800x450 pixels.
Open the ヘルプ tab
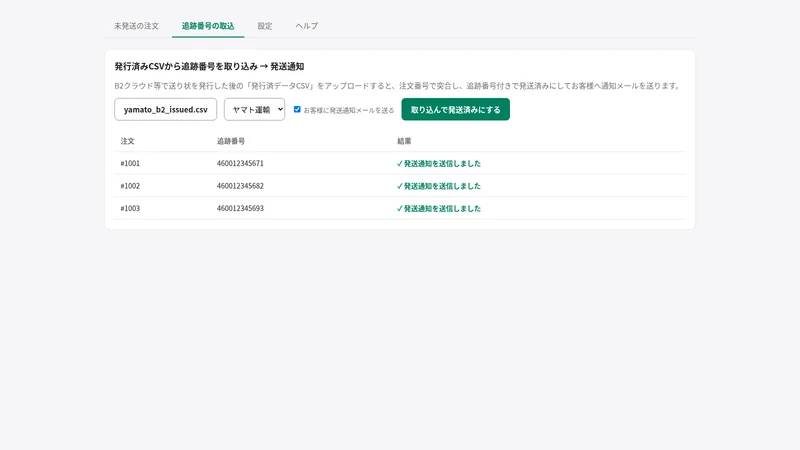coord(307,26)
